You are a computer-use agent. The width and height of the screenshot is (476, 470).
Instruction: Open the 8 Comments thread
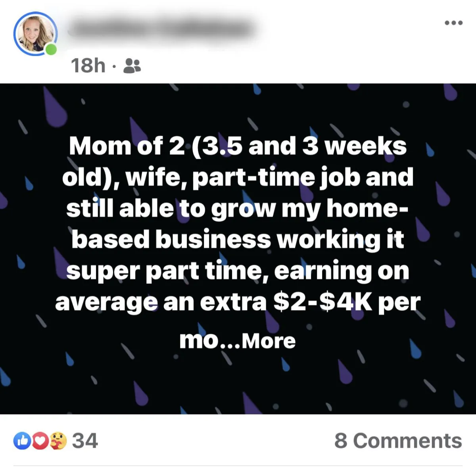tap(398, 441)
